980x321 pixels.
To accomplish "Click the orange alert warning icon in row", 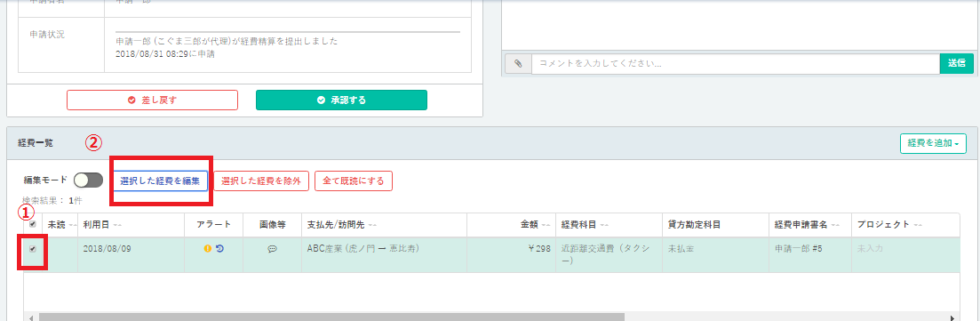I will point(208,248).
